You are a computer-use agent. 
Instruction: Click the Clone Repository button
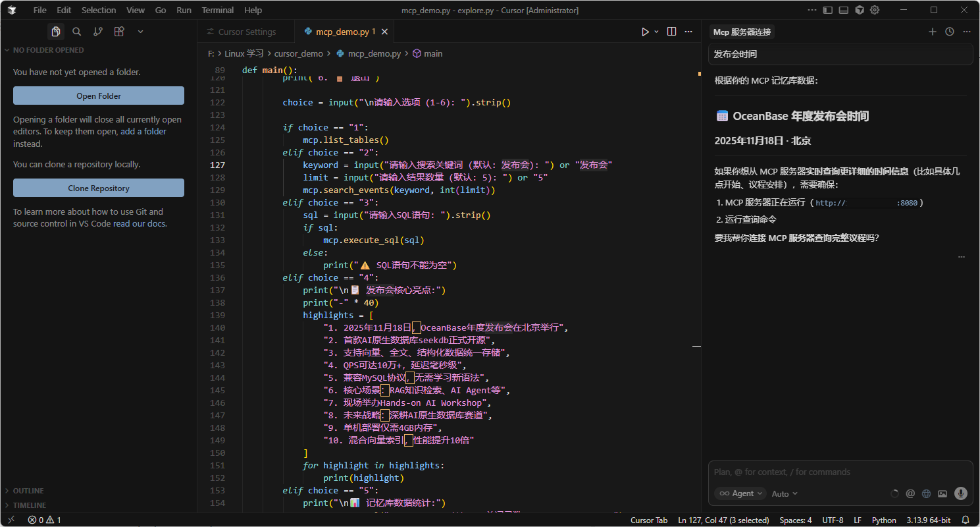[99, 188]
